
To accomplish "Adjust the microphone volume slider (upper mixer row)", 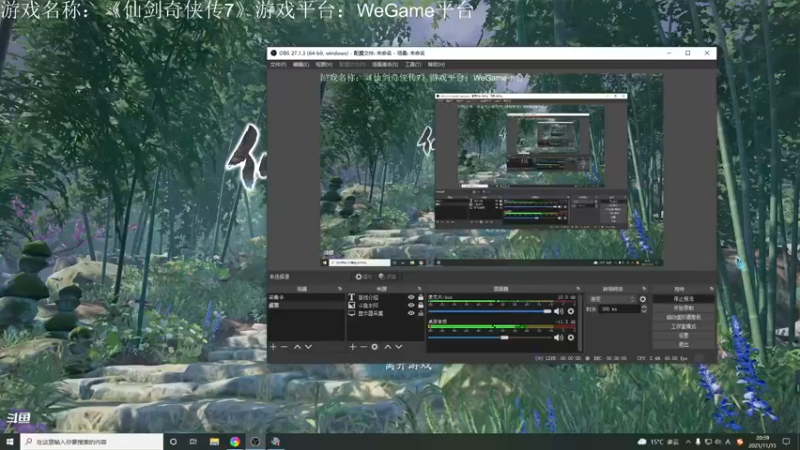I will [x=490, y=311].
